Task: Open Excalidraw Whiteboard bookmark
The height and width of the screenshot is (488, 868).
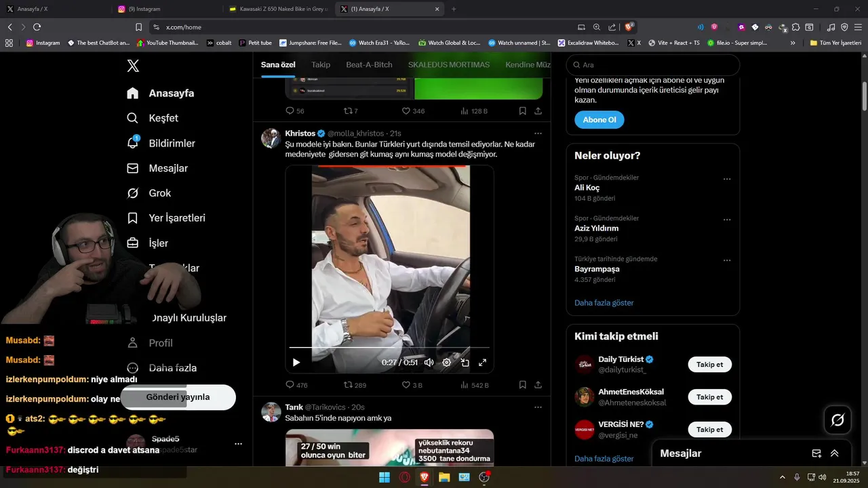Action: pyautogui.click(x=588, y=43)
